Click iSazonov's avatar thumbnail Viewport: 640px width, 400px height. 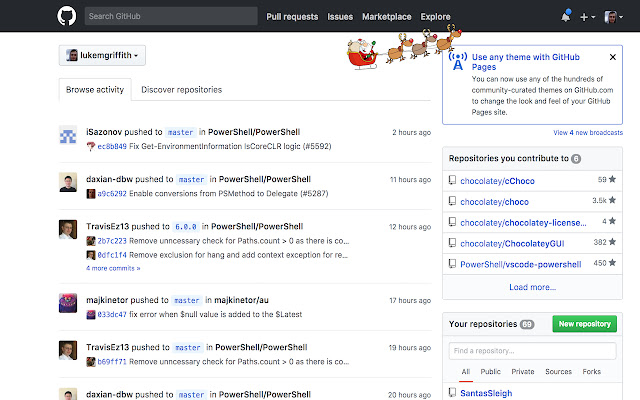point(68,135)
